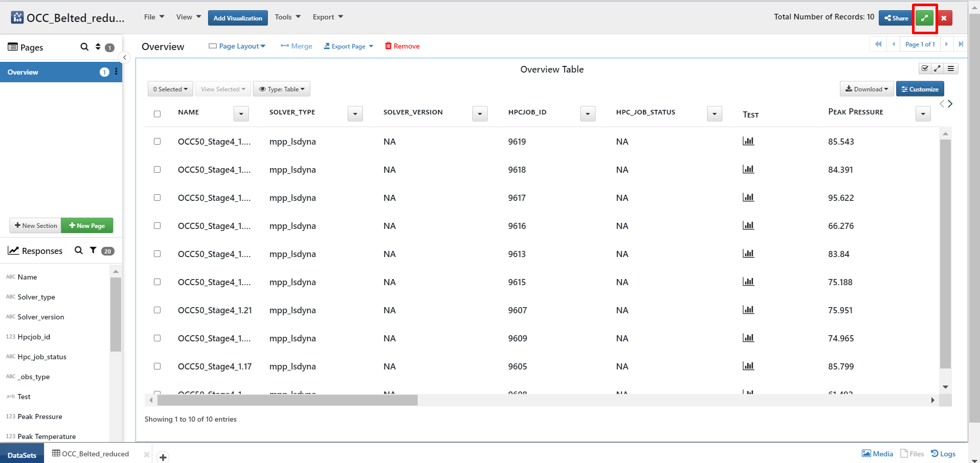Open the chart icon for job 9619

748,142
